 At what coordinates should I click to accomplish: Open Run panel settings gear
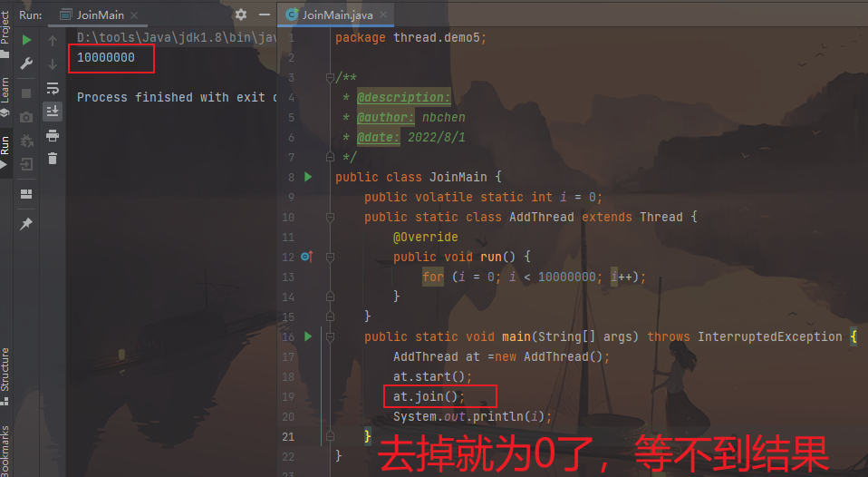240,15
